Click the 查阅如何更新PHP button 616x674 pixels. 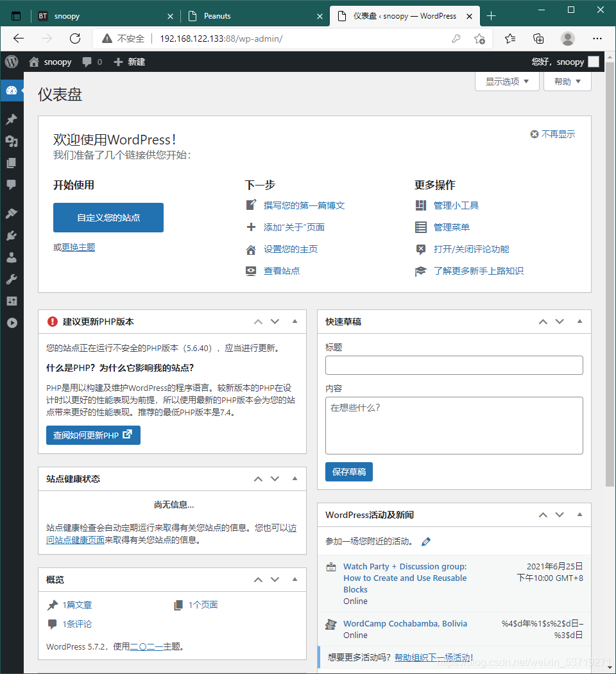pyautogui.click(x=93, y=435)
